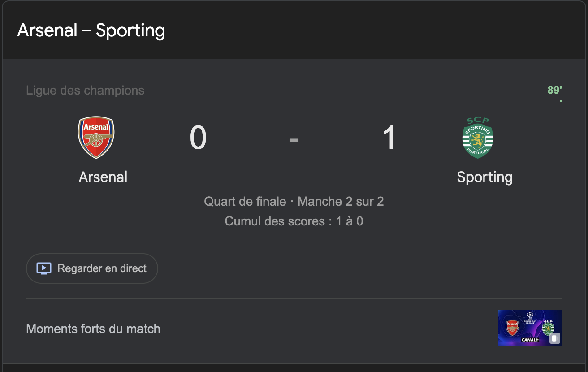Viewport: 588px width, 372px height.
Task: Click the Sporting CP club crest
Action: pos(478,137)
